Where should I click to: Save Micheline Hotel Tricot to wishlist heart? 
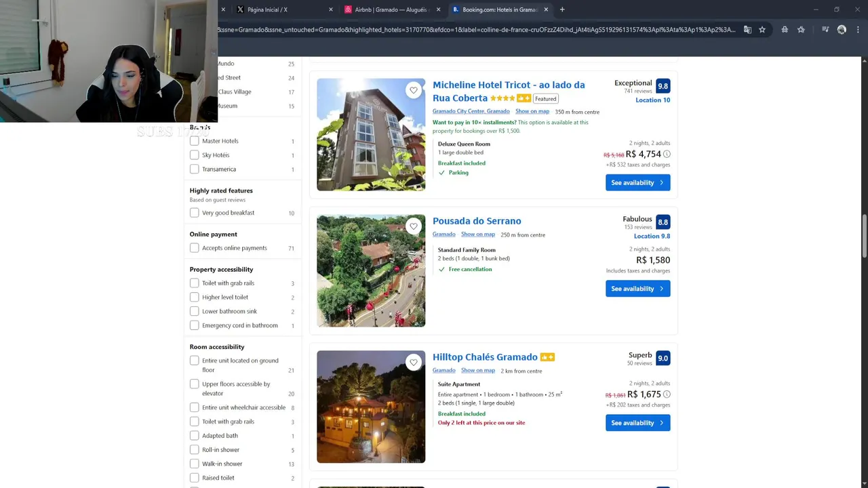(414, 90)
